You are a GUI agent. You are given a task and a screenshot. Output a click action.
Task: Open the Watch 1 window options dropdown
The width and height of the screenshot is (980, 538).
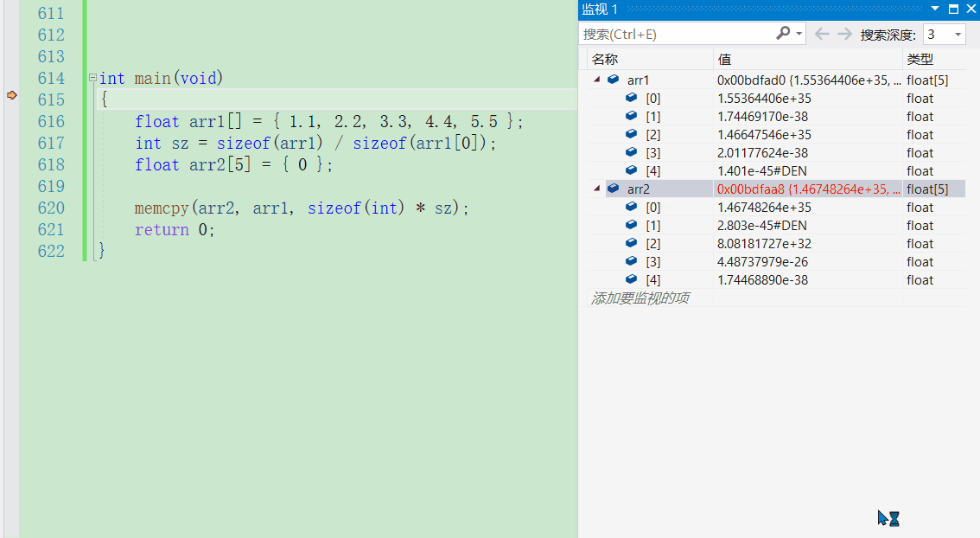(x=935, y=9)
